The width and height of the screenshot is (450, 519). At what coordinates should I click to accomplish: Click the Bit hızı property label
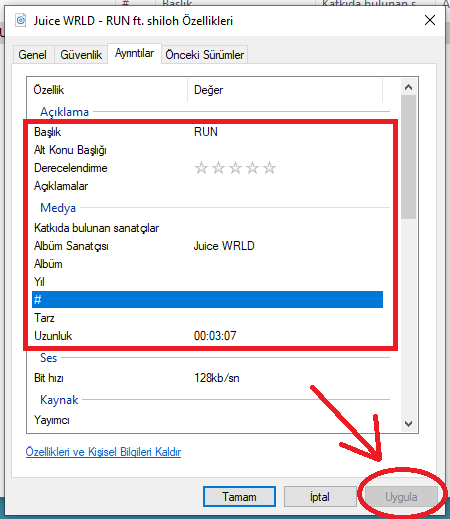[49, 378]
